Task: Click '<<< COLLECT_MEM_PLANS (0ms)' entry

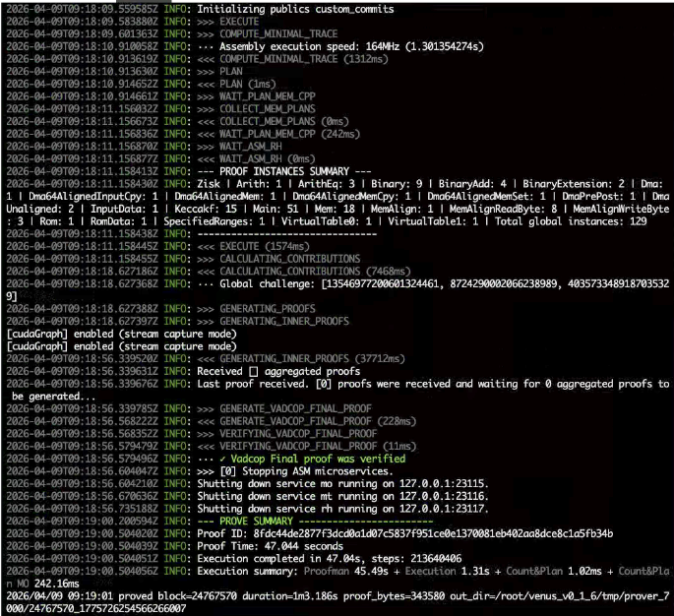Action: [273, 121]
